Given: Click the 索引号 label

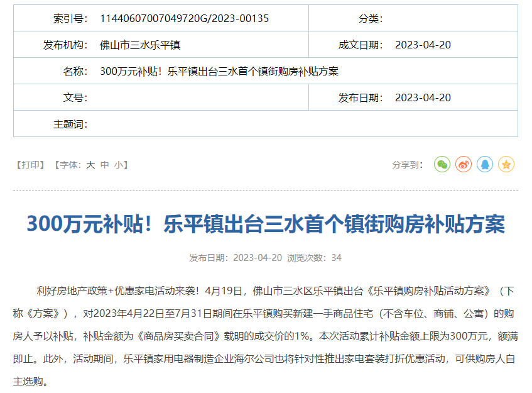Looking at the screenshot, I should [70, 18].
